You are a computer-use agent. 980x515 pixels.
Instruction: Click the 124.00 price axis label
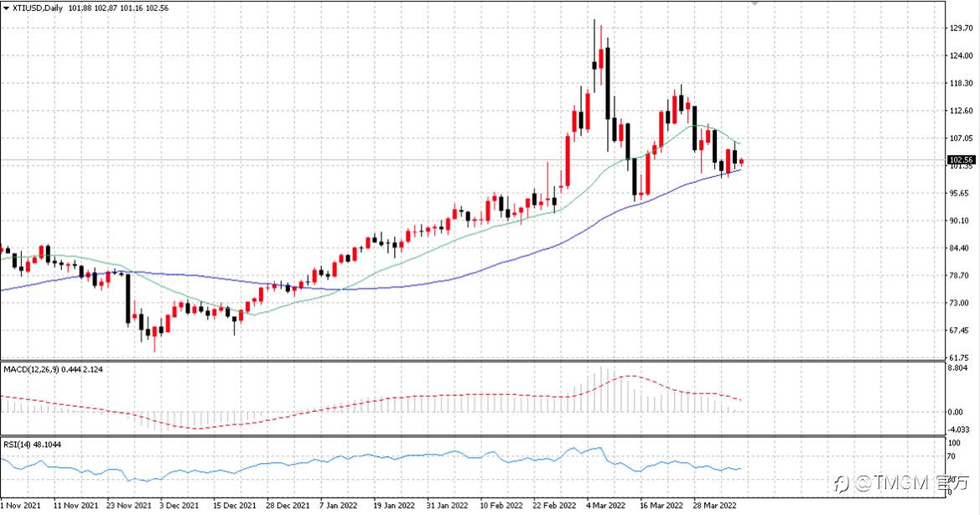[x=962, y=55]
